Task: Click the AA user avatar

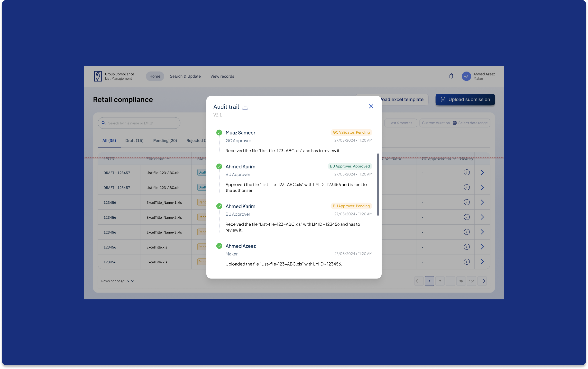Action: (x=466, y=76)
